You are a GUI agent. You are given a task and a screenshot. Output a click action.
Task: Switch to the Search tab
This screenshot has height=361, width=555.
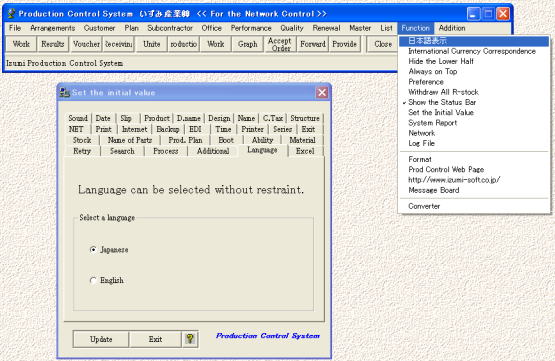click(x=122, y=151)
